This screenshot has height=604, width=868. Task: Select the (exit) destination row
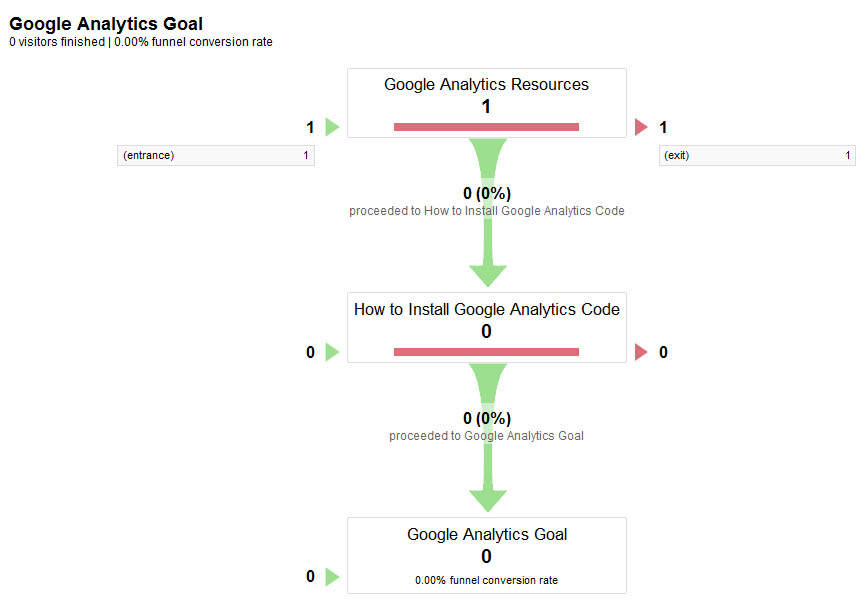click(x=757, y=156)
